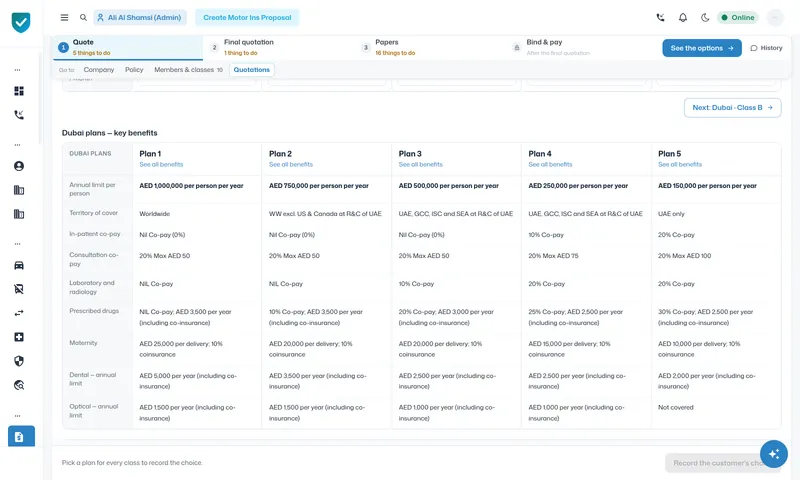Click the phone call icon in header
This screenshot has width=800, height=480.
click(660, 17)
